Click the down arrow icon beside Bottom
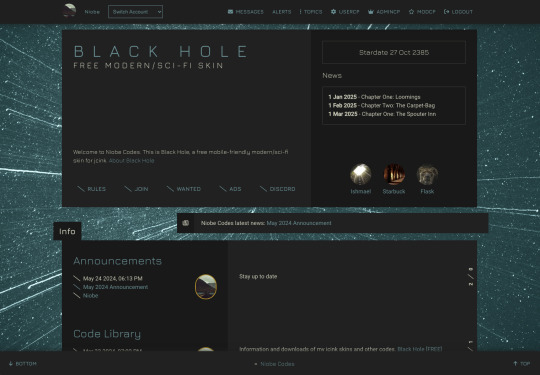The width and height of the screenshot is (540, 375). pyautogui.click(x=11, y=364)
